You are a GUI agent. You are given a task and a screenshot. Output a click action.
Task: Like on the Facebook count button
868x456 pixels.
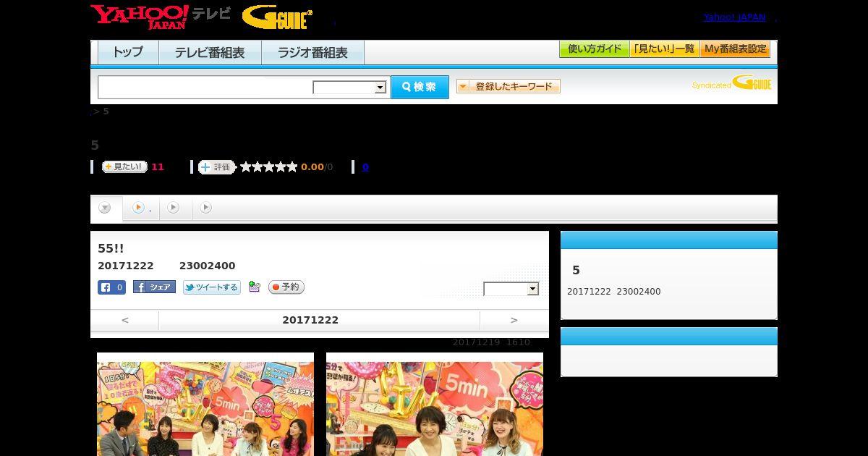pyautogui.click(x=112, y=287)
